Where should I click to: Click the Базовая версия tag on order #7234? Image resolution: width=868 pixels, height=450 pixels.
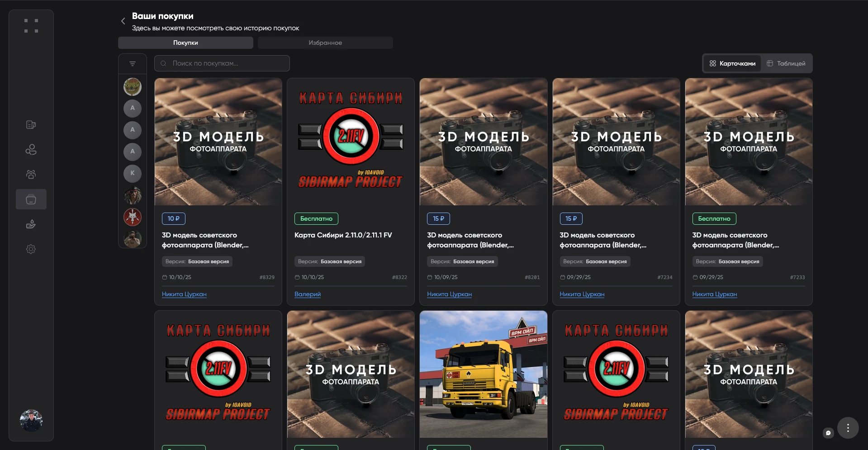[595, 261]
